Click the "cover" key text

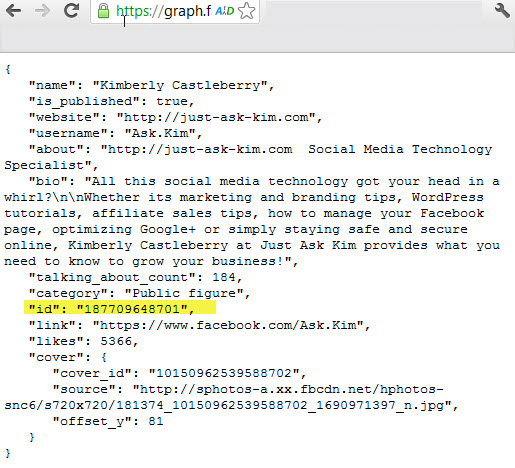56,357
